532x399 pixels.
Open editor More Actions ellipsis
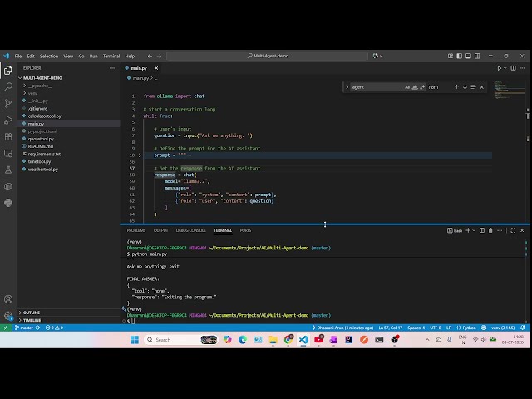tap(522, 68)
